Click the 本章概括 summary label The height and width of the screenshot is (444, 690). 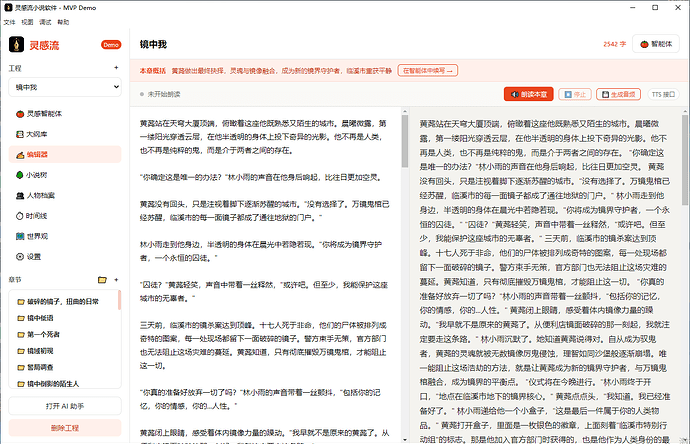click(x=153, y=70)
